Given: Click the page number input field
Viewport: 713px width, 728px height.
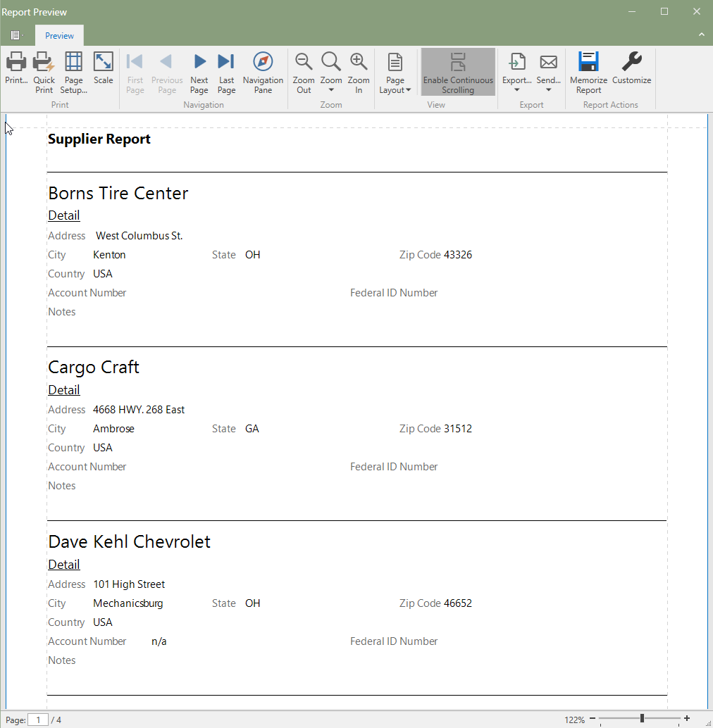Looking at the screenshot, I should (38, 720).
